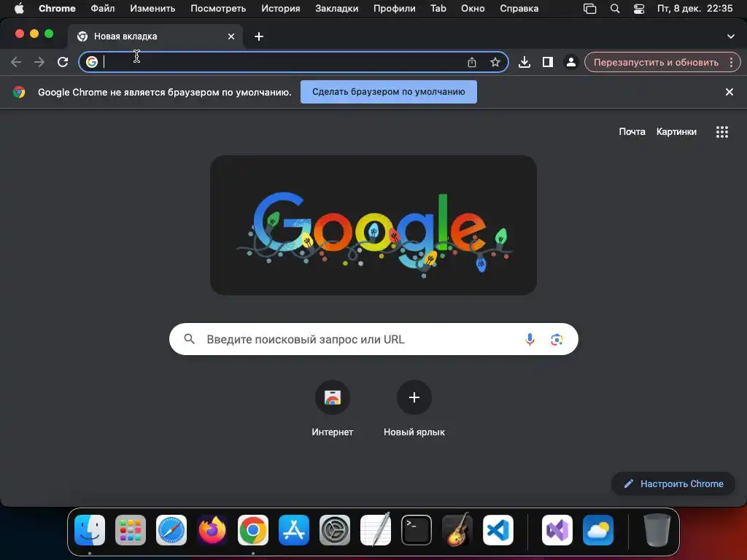747x560 pixels.
Task: Open the Google apps grid icon
Action: click(721, 132)
